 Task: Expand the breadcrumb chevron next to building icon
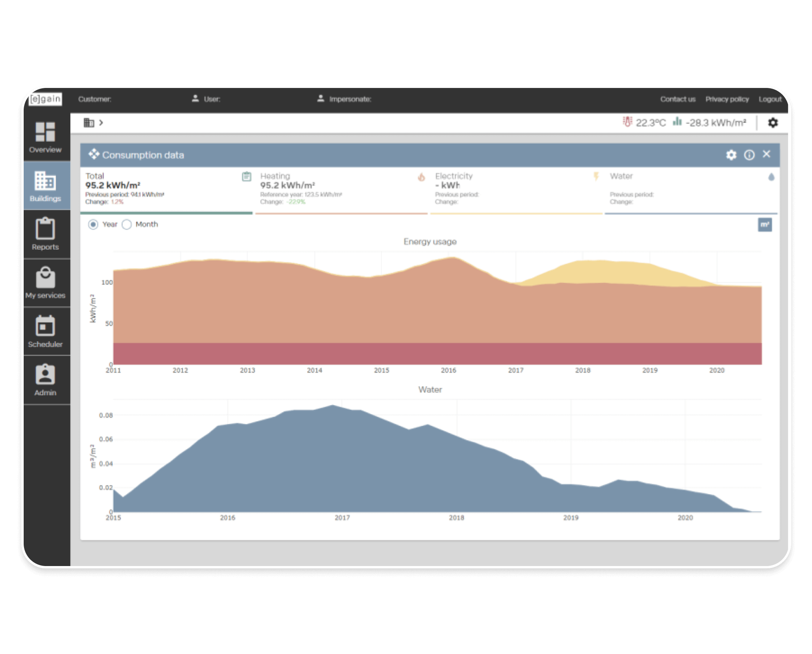[100, 123]
